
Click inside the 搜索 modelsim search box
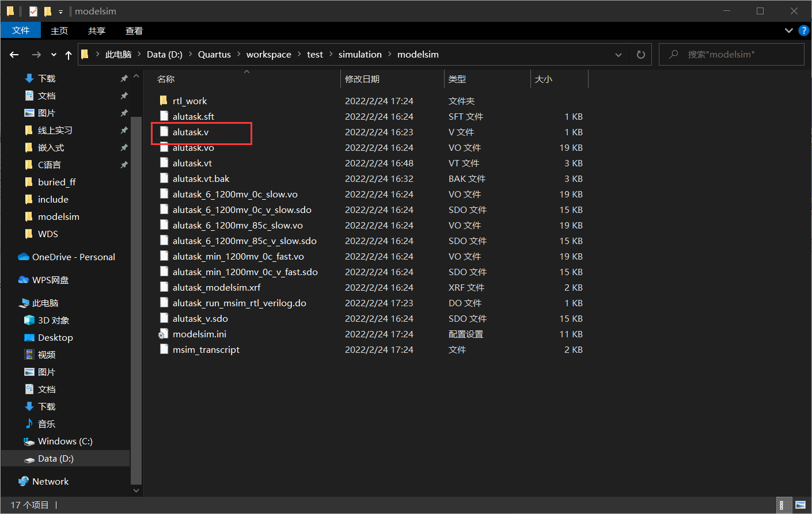point(731,54)
